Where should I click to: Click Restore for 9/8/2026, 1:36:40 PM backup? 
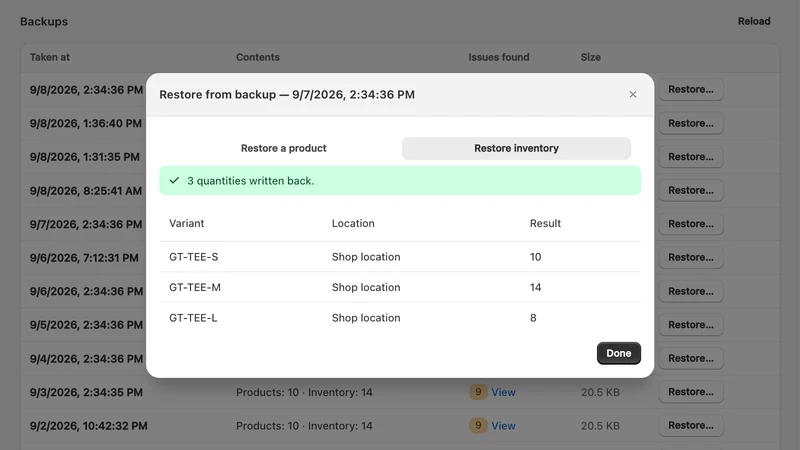point(691,123)
